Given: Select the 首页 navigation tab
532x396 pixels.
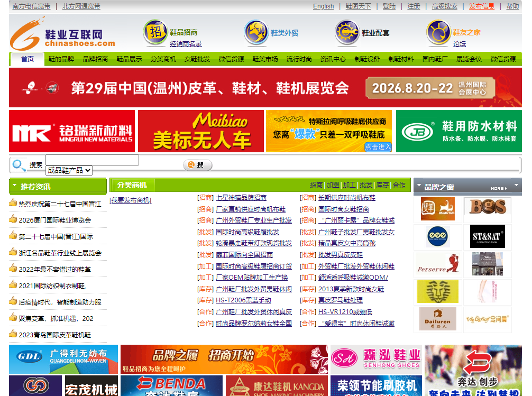Looking at the screenshot, I should (x=27, y=59).
